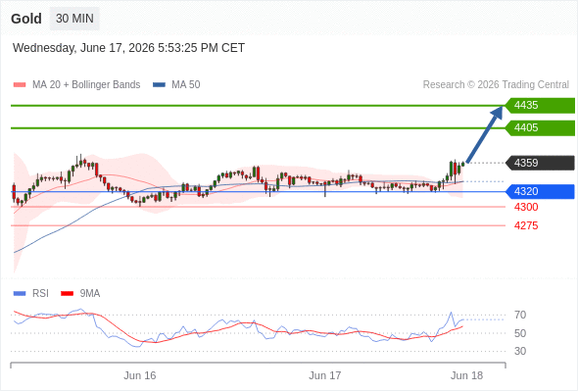Screen dimensions: 578x392
Task: Click the blue MA 50 legend swatch
Action: point(159,85)
